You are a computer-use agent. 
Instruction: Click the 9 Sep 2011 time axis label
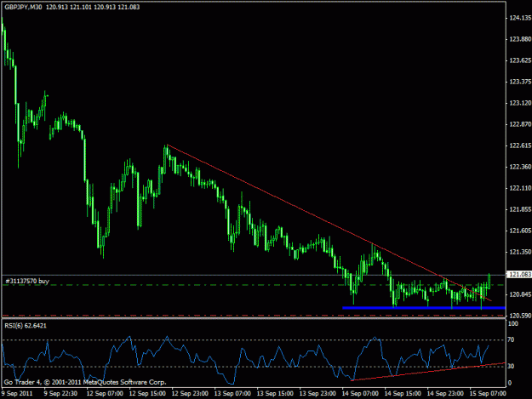point(17,393)
